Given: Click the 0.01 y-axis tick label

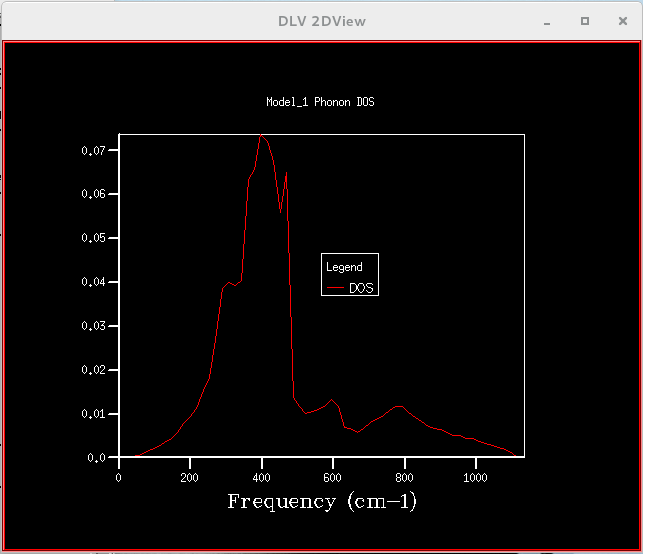Looking at the screenshot, I should (x=93, y=414).
